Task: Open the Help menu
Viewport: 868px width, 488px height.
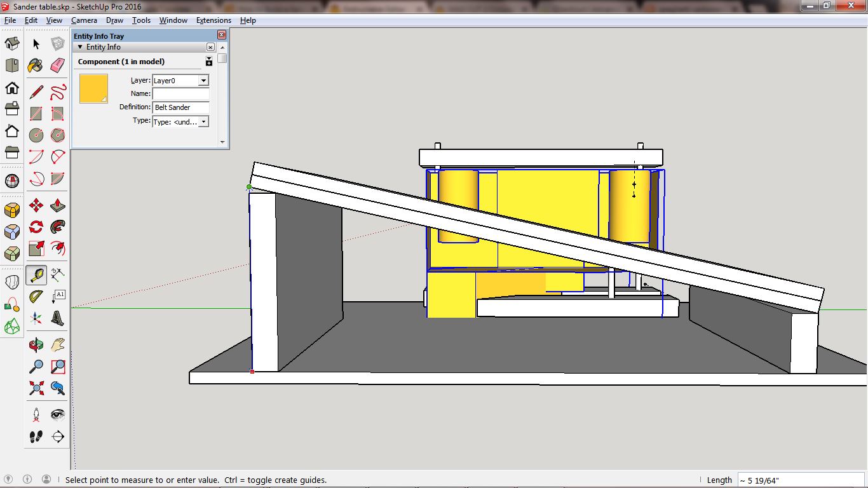Action: click(248, 20)
